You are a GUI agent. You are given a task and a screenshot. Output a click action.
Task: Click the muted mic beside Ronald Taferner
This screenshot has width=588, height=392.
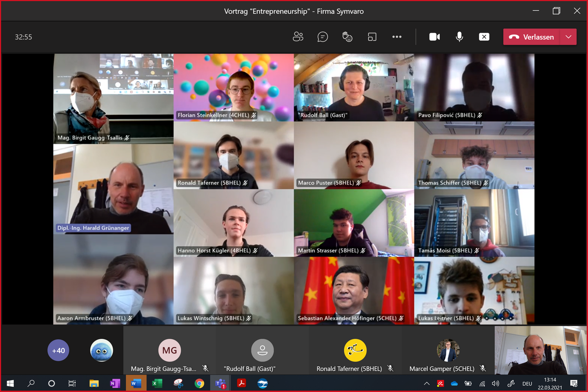coord(390,368)
